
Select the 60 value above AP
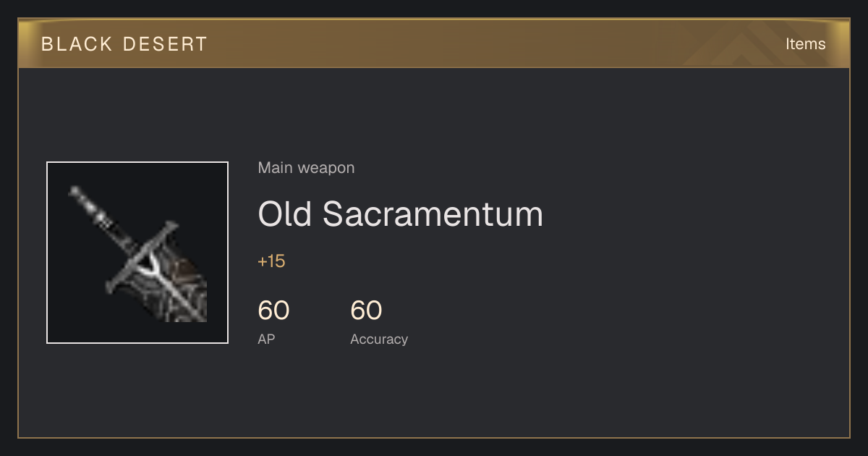[x=273, y=311]
